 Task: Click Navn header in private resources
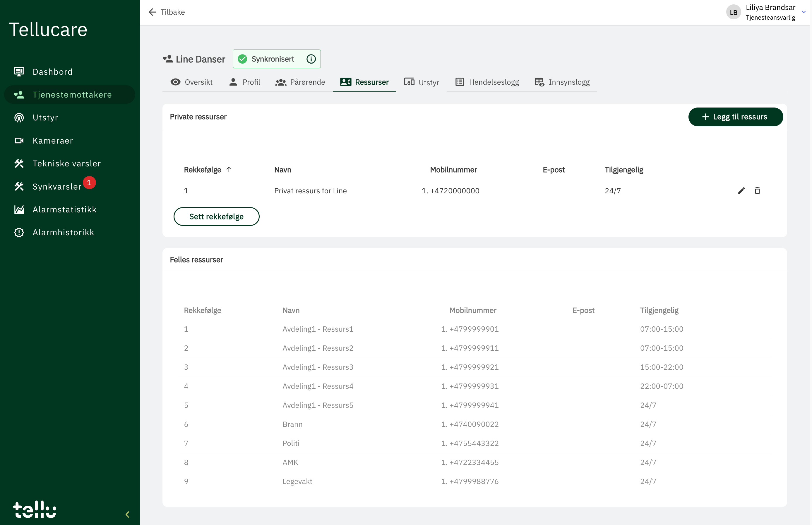point(283,170)
